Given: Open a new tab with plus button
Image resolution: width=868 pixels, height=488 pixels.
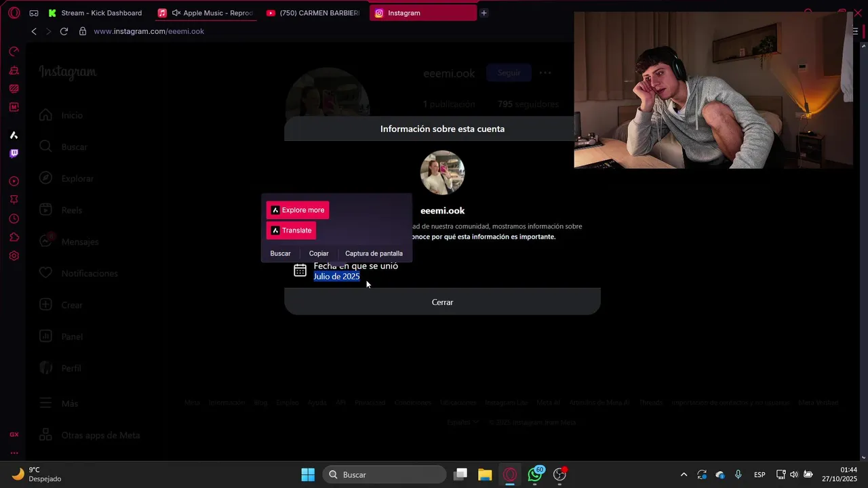Looking at the screenshot, I should [x=484, y=13].
